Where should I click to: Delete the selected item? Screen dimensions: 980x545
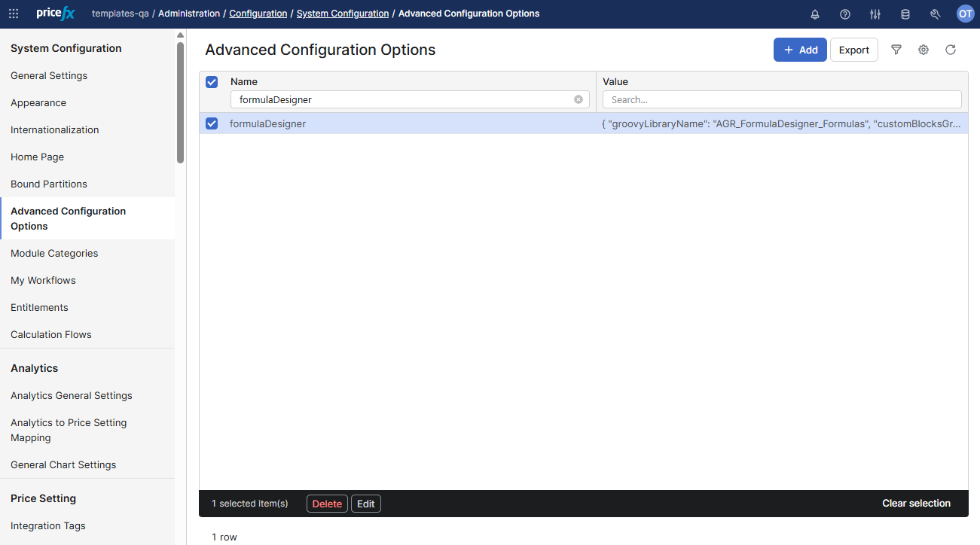coord(327,504)
